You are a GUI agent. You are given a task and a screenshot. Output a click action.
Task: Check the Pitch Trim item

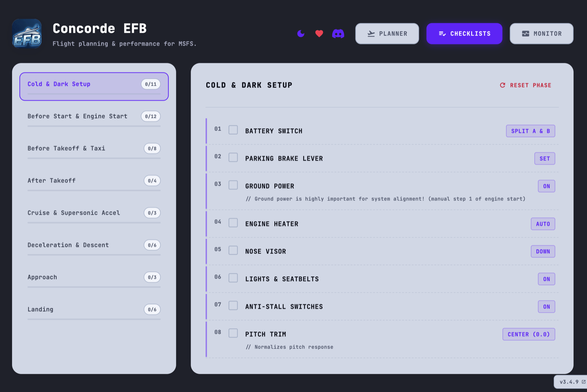click(x=233, y=334)
